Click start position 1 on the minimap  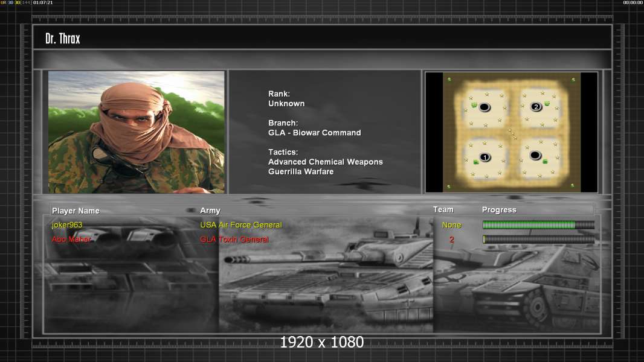pos(485,157)
